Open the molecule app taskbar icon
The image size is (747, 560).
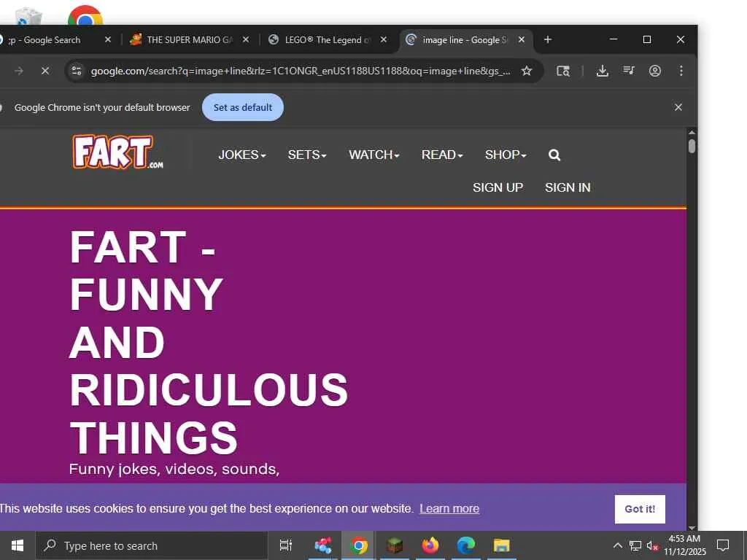(323, 545)
